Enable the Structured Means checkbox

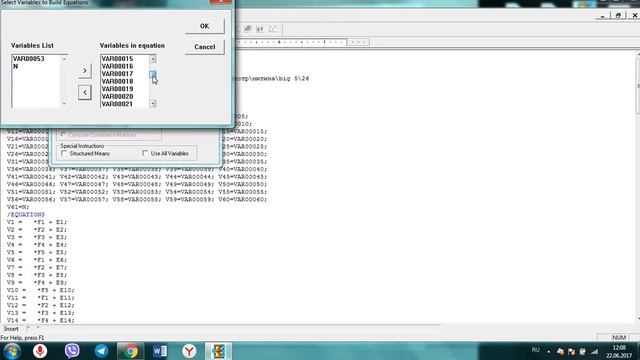(64, 153)
